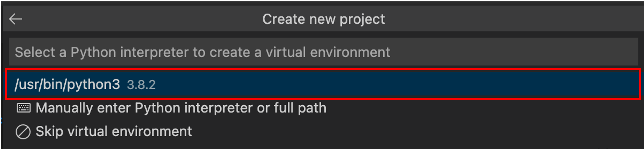Click the keyboard icon for manual entry
Image resolution: width=644 pixels, height=149 pixels.
[x=23, y=108]
